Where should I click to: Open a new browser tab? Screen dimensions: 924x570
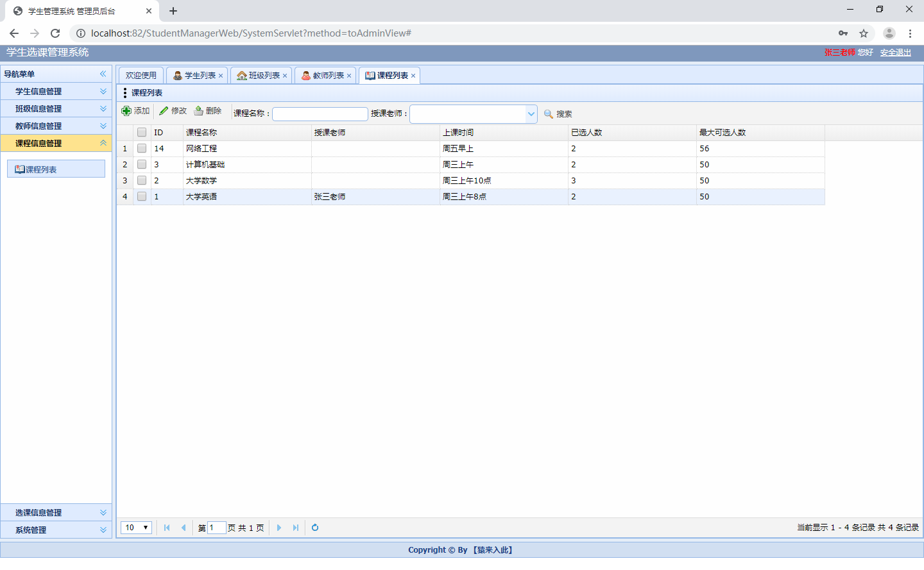coord(173,11)
